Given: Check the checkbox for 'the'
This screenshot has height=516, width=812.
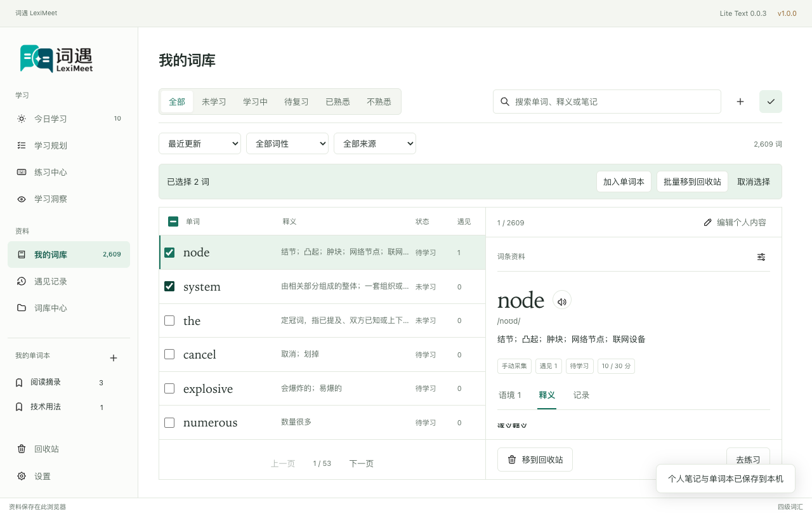Looking at the screenshot, I should tap(169, 321).
